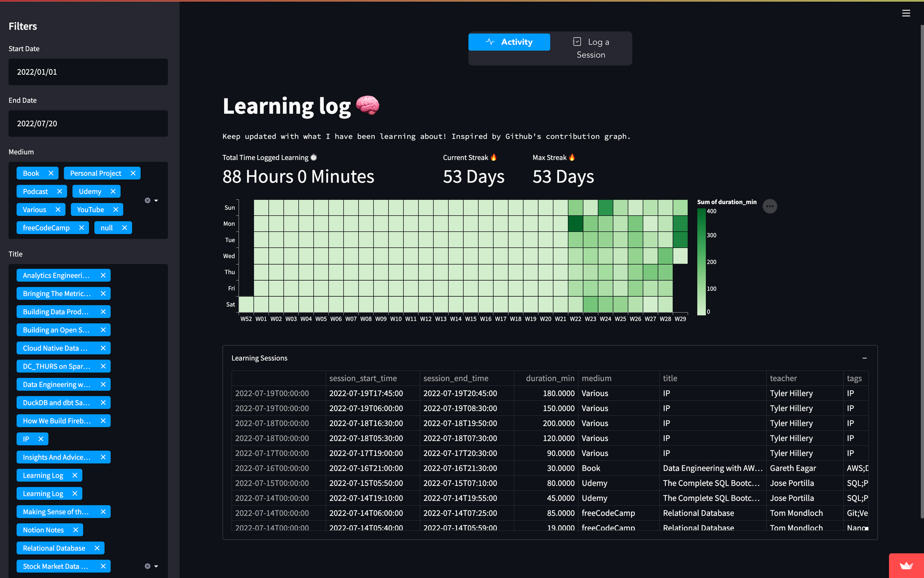Open the Log a Session tab
Image resolution: width=924 pixels, height=578 pixels.
(x=591, y=48)
